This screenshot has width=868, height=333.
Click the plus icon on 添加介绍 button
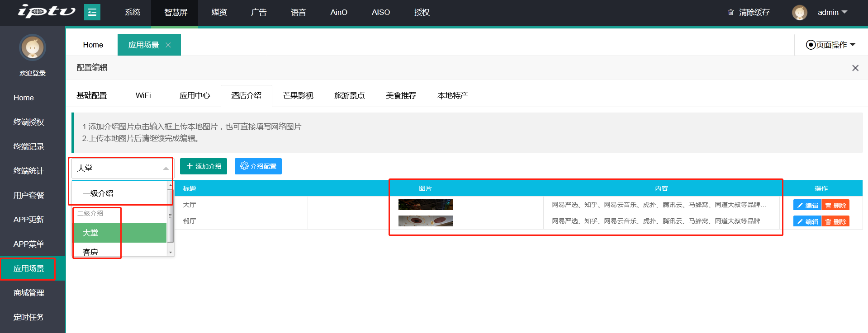pyautogui.click(x=190, y=166)
